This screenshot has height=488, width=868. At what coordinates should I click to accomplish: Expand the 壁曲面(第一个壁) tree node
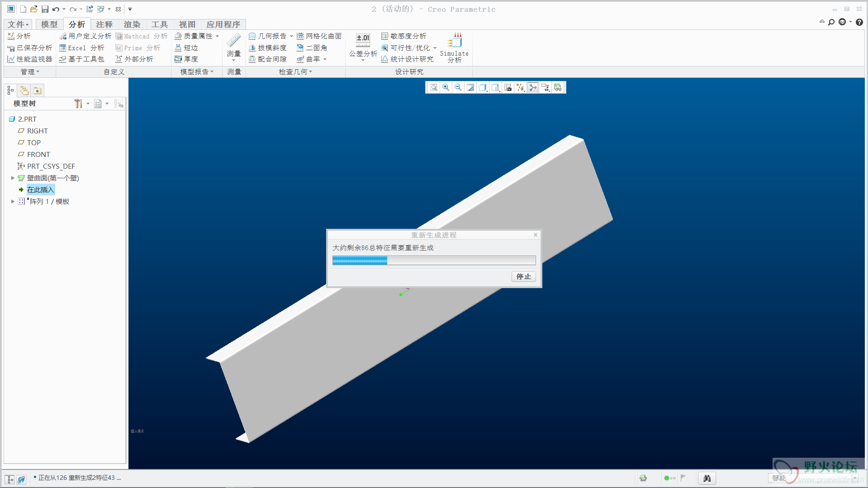click(13, 178)
